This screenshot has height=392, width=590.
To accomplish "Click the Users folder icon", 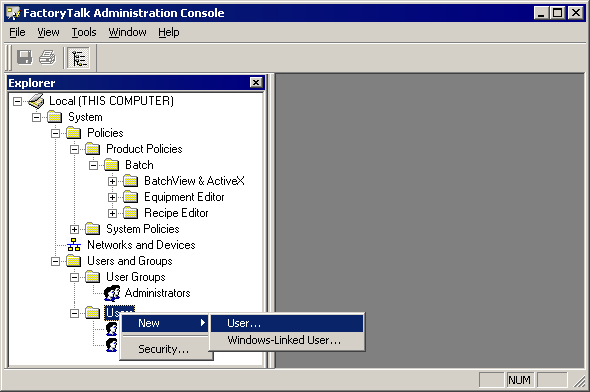I will point(93,313).
